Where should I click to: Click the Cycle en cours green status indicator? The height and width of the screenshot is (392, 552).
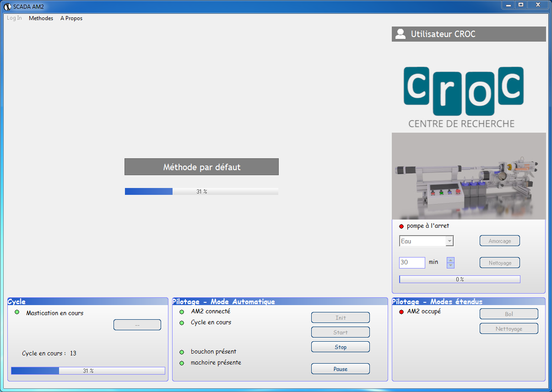tap(182, 323)
